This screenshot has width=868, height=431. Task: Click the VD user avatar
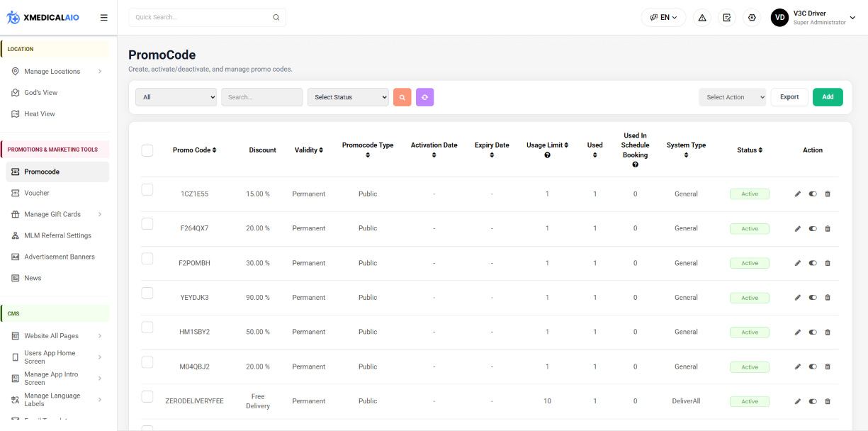point(779,18)
